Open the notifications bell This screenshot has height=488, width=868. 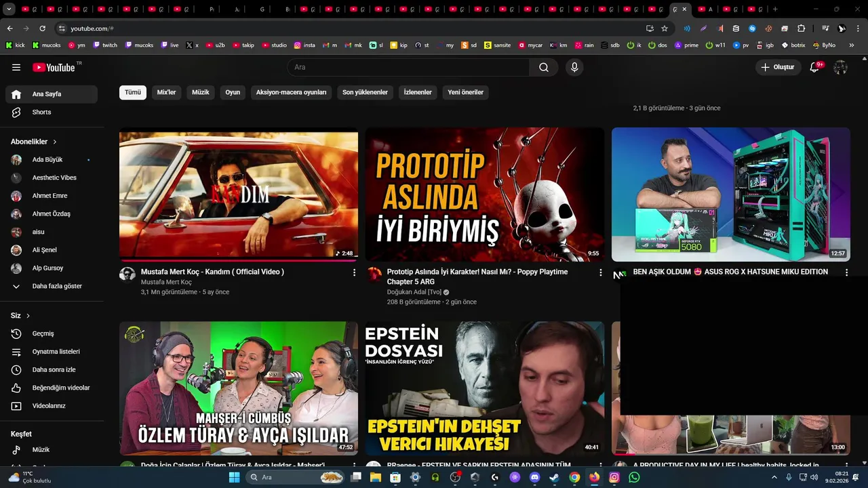(x=815, y=67)
